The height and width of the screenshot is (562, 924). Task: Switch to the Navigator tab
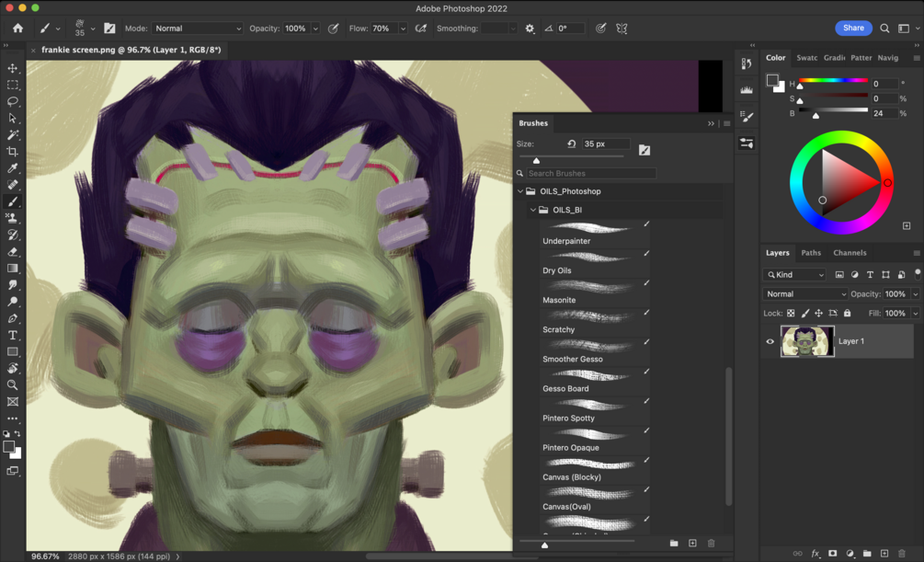(x=887, y=58)
